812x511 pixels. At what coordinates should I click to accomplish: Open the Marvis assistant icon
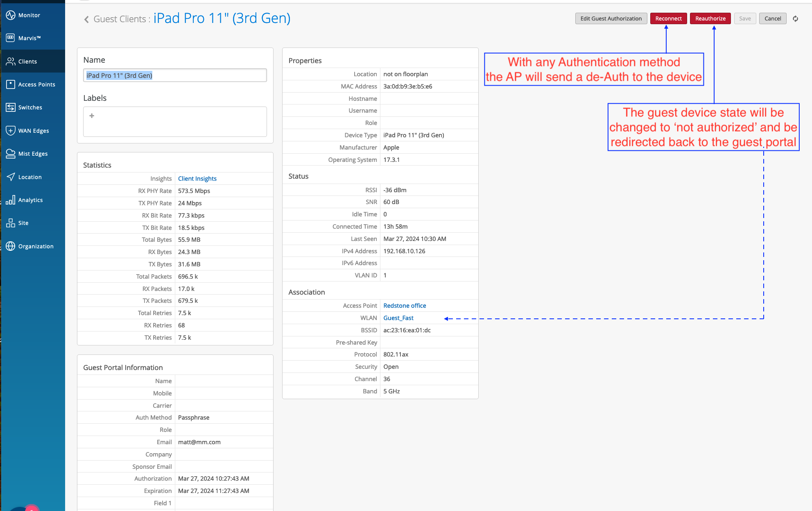(11, 38)
